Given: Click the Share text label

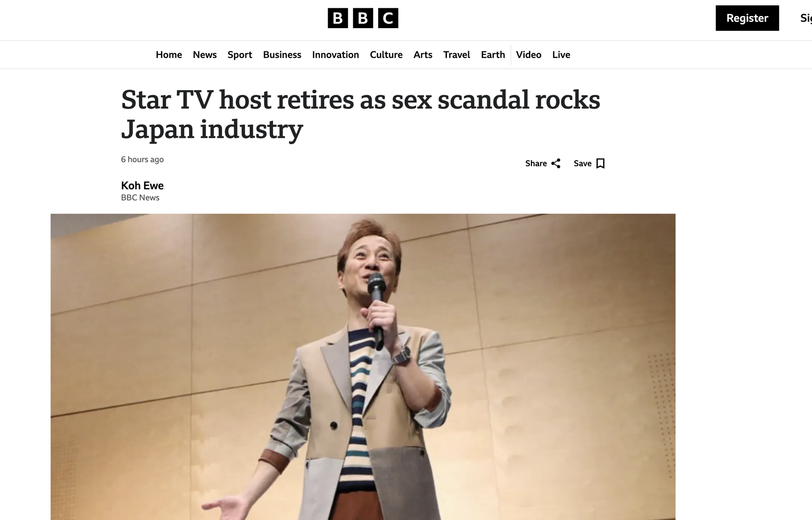Looking at the screenshot, I should click(x=536, y=163).
